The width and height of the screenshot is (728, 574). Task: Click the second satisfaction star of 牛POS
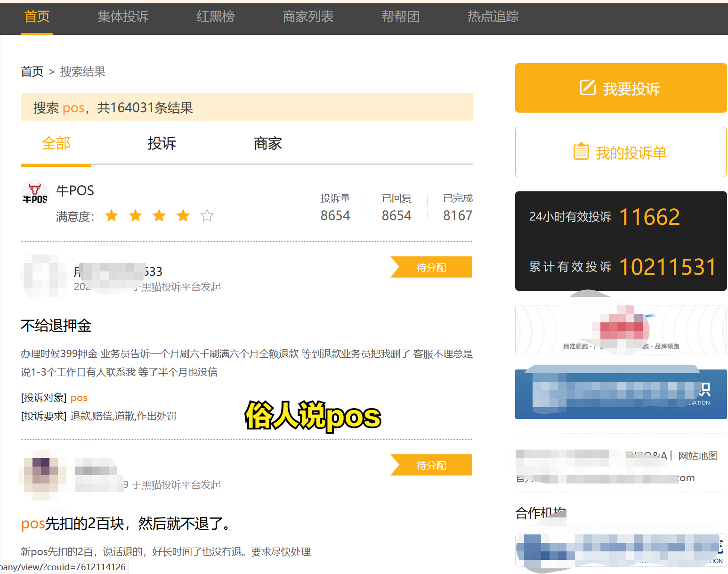click(136, 216)
